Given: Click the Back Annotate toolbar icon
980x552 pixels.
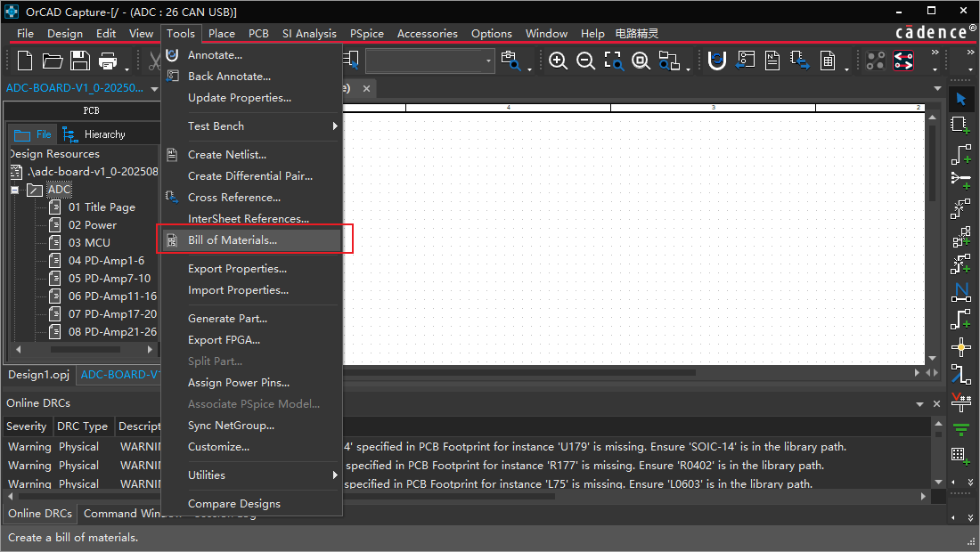Looking at the screenshot, I should [745, 61].
